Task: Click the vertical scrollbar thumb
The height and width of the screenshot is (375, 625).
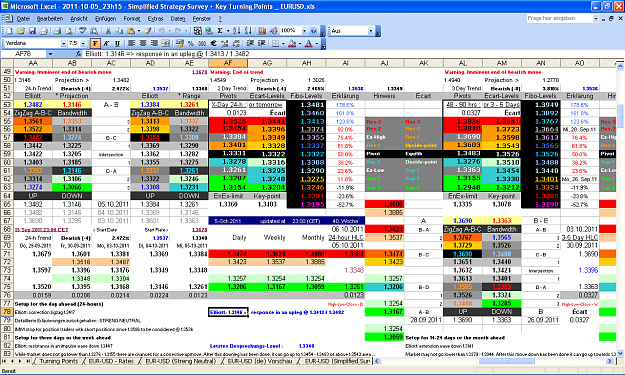Action: click(620, 116)
